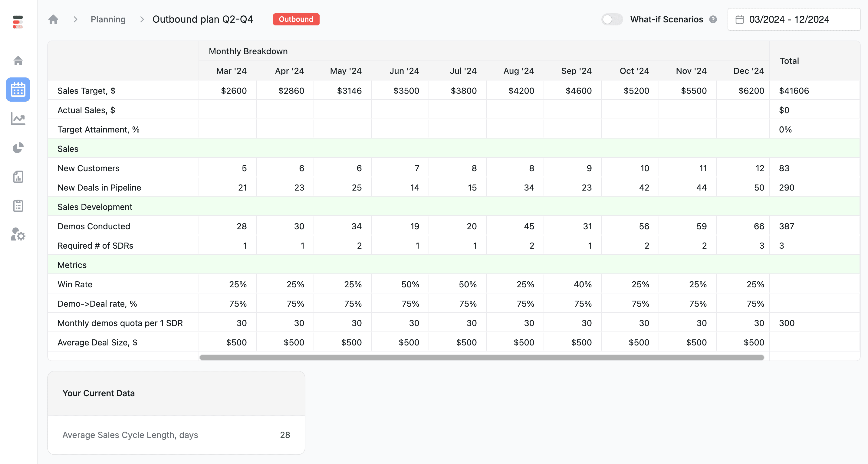Click the Total column header
The width and height of the screenshot is (868, 464).
coord(789,61)
